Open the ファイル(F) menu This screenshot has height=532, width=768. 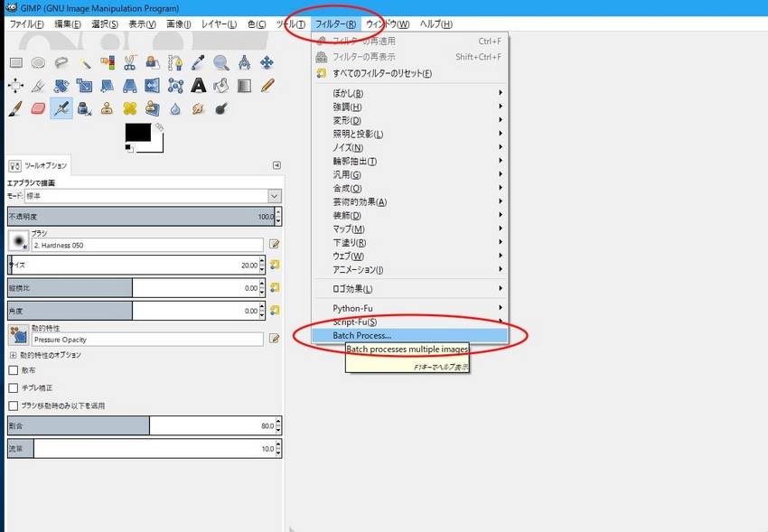pos(27,24)
